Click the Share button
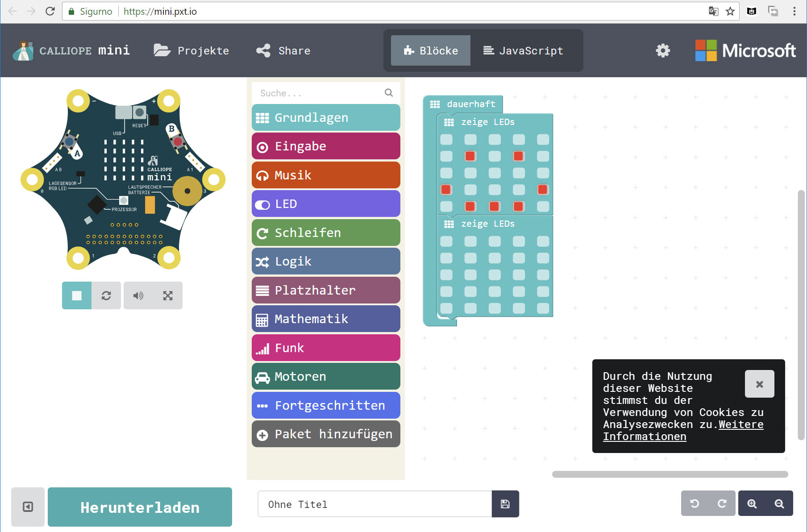Screen dimensions: 807x532 283,50
